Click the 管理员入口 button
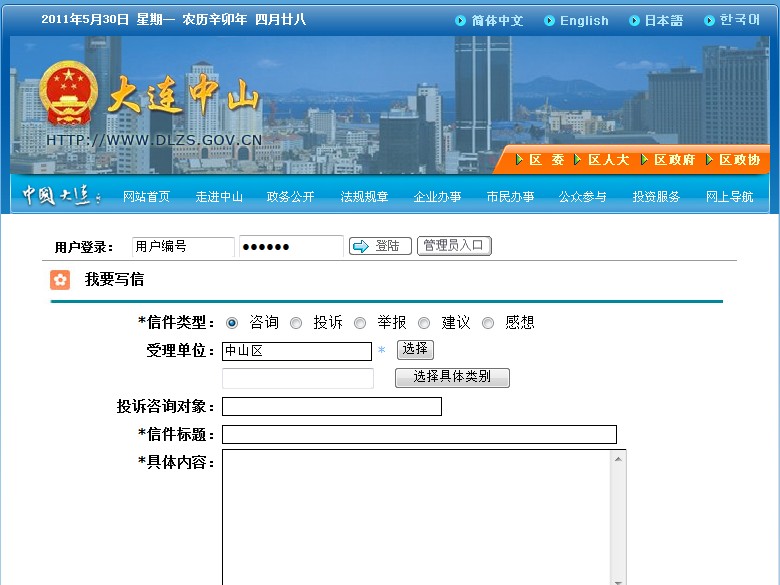The height and width of the screenshot is (585, 780). [454, 246]
